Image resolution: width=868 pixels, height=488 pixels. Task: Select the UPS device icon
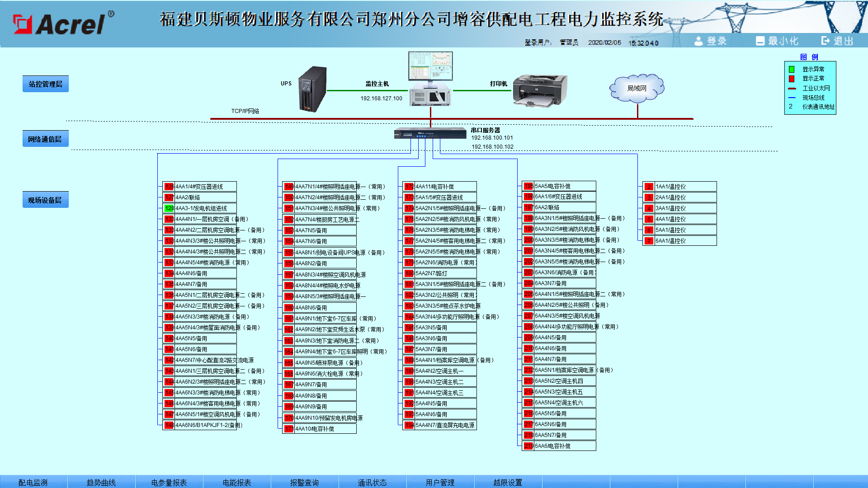click(313, 89)
